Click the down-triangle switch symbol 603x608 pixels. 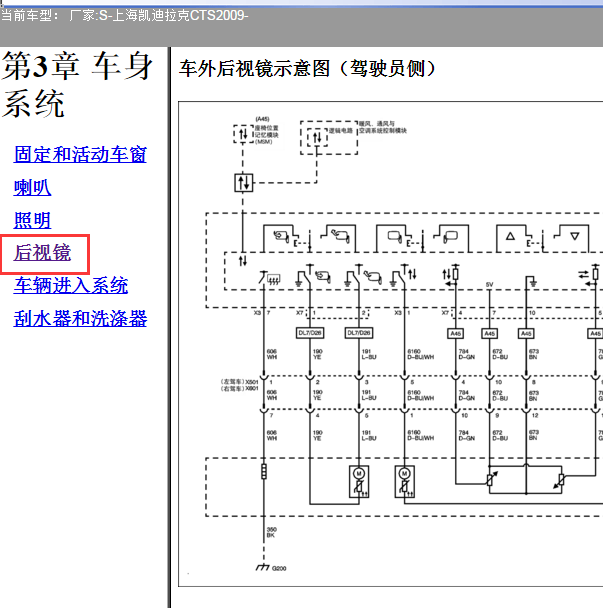(575, 236)
